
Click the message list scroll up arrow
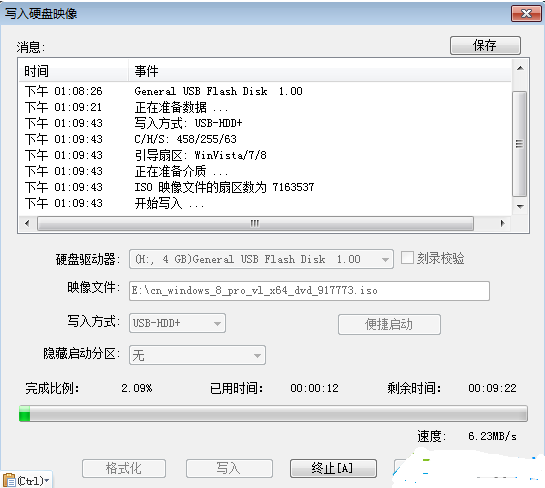pyautogui.click(x=520, y=68)
